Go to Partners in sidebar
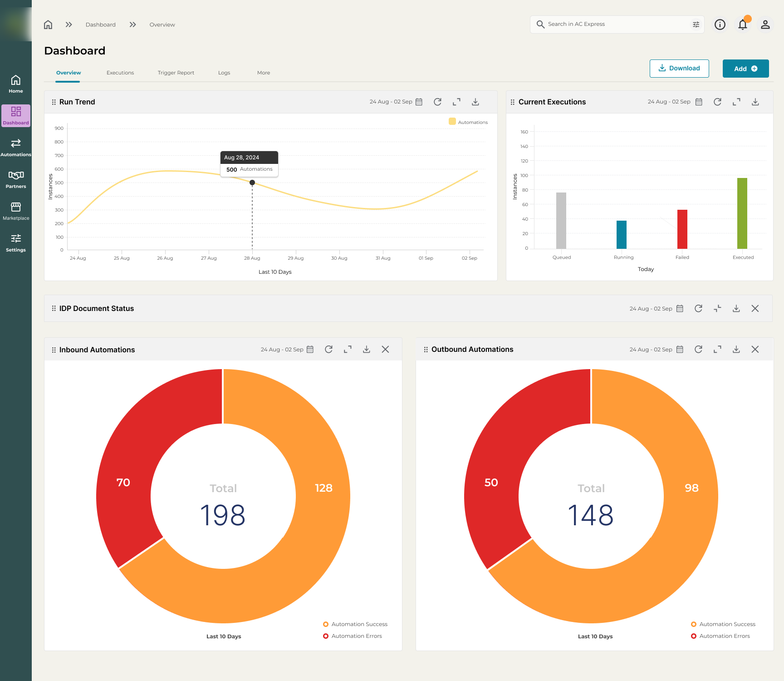 tap(16, 179)
